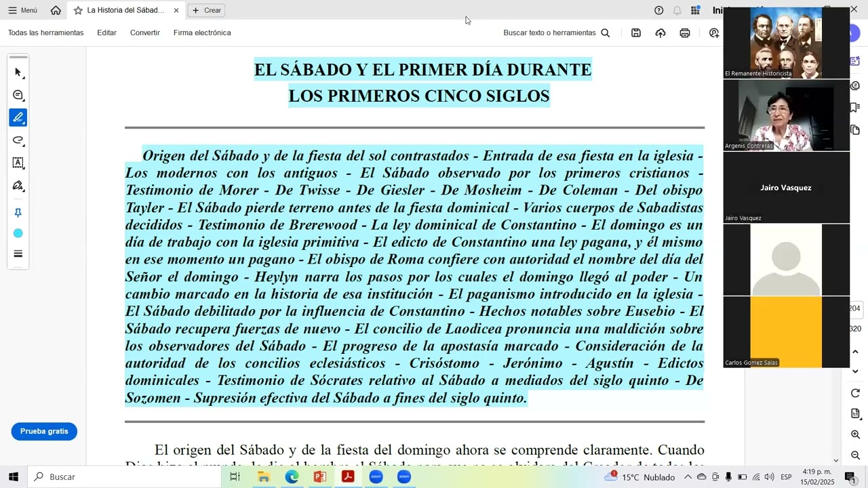Open the page fit display options
Viewport: 868px width, 488px height.
tap(856, 413)
